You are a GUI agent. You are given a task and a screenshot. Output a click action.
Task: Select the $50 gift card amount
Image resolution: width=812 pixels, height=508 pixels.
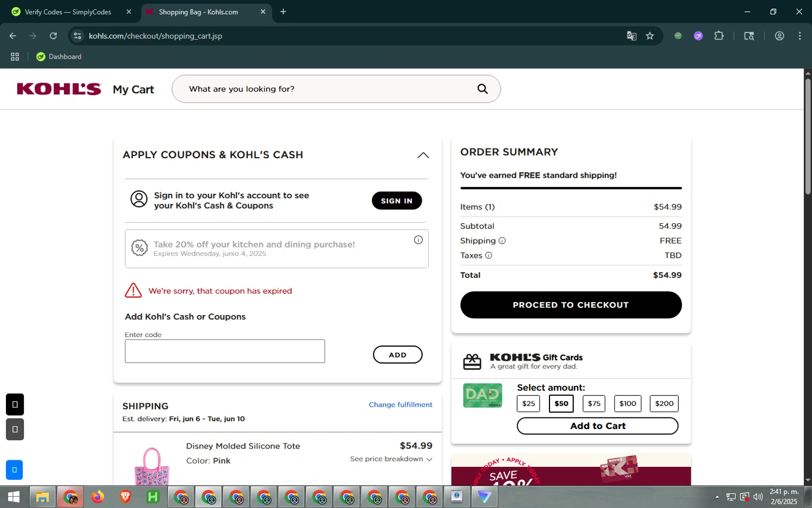561,403
